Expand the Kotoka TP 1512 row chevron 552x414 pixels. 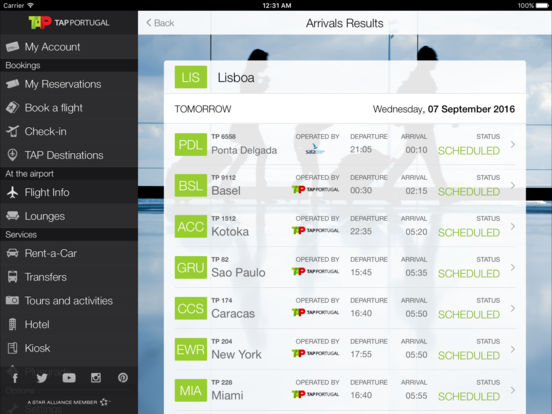click(513, 226)
